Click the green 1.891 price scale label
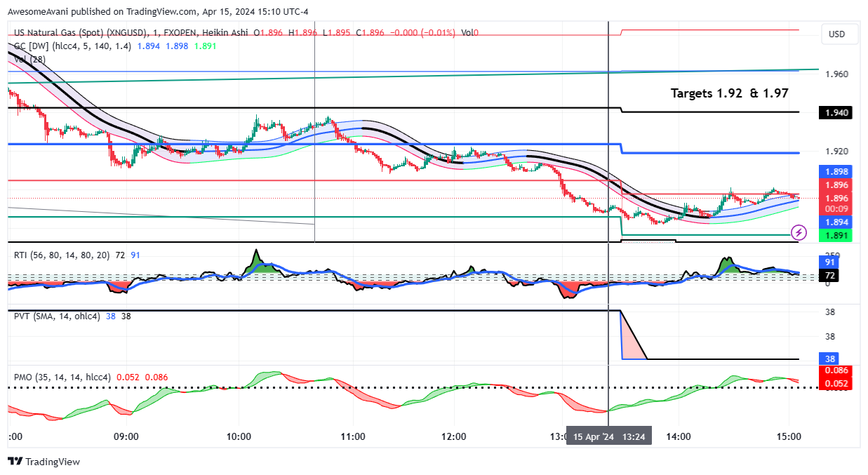 coord(836,236)
